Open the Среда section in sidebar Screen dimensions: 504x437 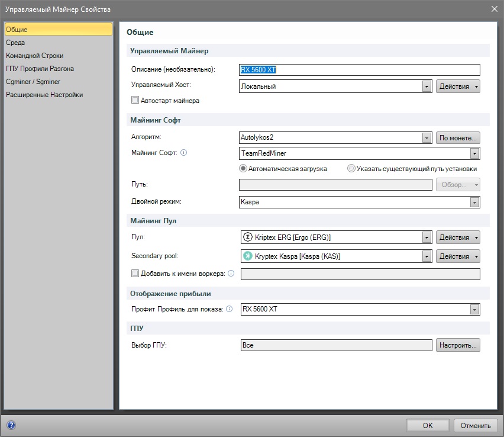(x=16, y=43)
